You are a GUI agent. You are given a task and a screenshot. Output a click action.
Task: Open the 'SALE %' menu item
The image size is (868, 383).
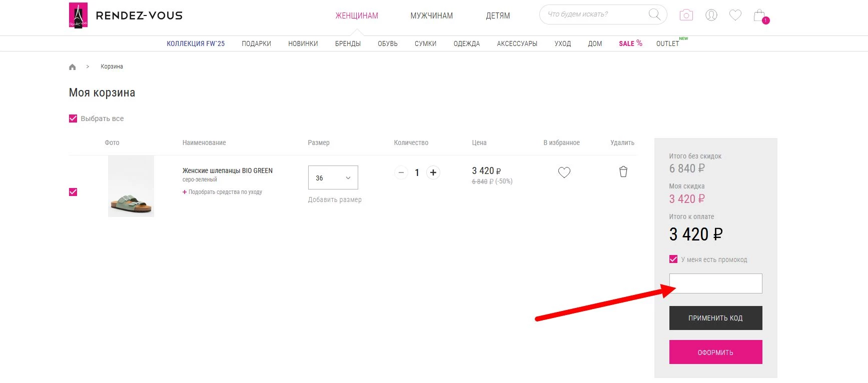[630, 43]
